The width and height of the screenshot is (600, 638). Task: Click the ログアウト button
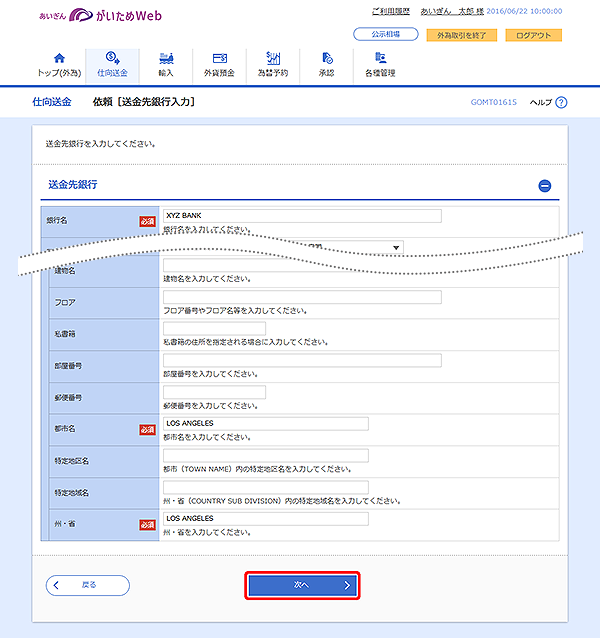point(532,35)
